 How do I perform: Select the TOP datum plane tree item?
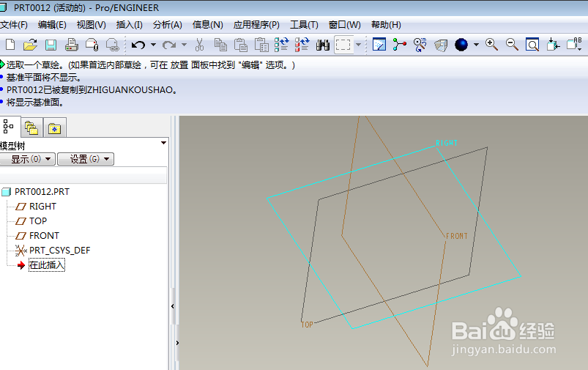click(x=38, y=221)
